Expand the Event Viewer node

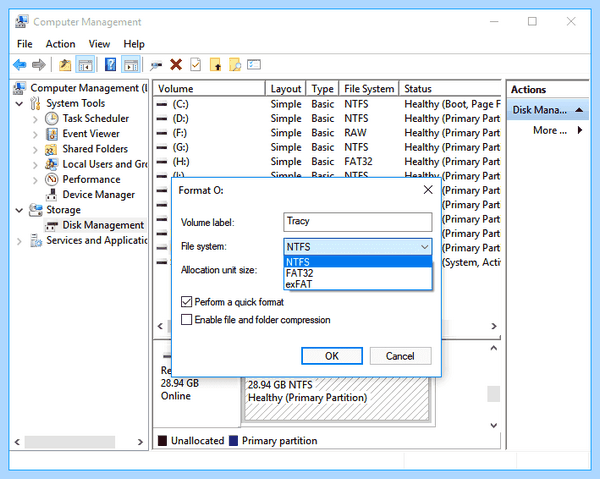tap(35, 135)
